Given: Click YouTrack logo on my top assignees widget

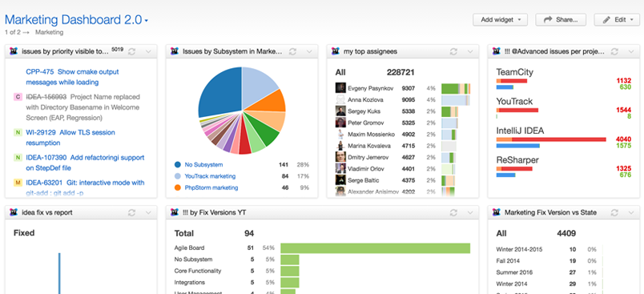Looking at the screenshot, I should tap(336, 51).
